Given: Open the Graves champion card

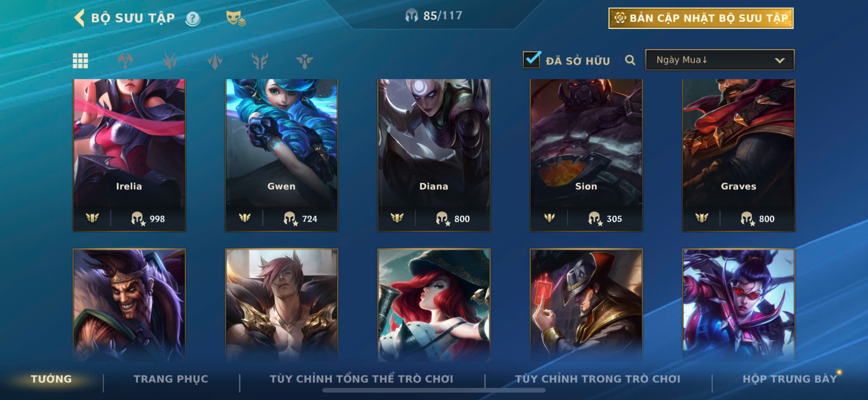Looking at the screenshot, I should (738, 155).
